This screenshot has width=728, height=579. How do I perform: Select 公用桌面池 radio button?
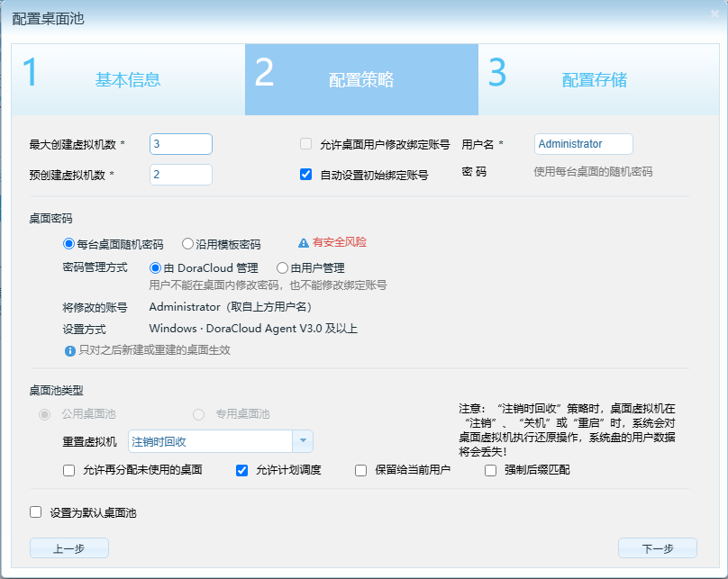click(x=44, y=414)
